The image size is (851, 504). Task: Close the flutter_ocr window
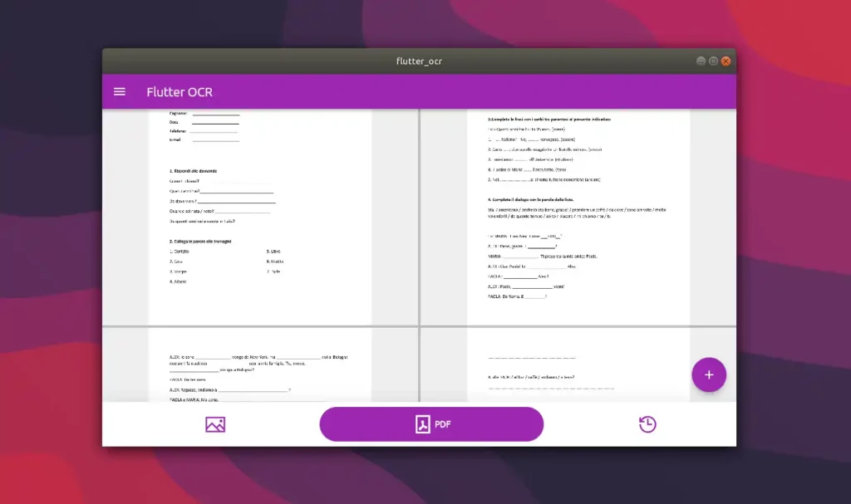(x=726, y=61)
